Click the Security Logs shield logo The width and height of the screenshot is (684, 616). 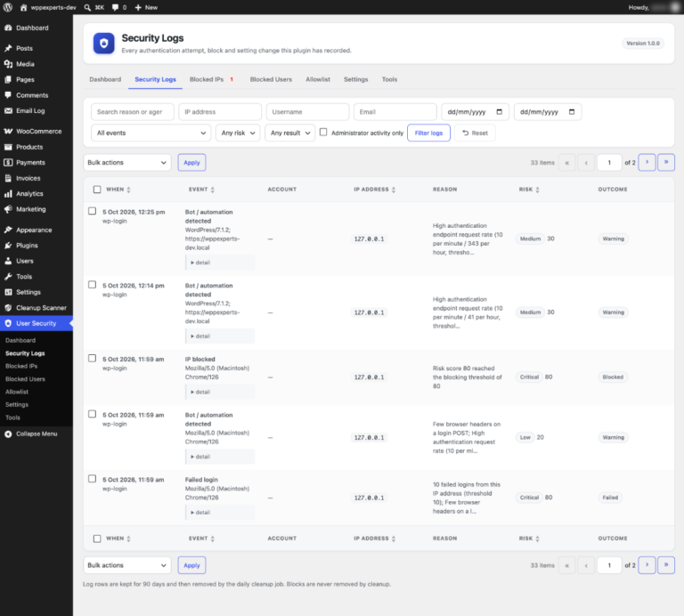pos(104,43)
